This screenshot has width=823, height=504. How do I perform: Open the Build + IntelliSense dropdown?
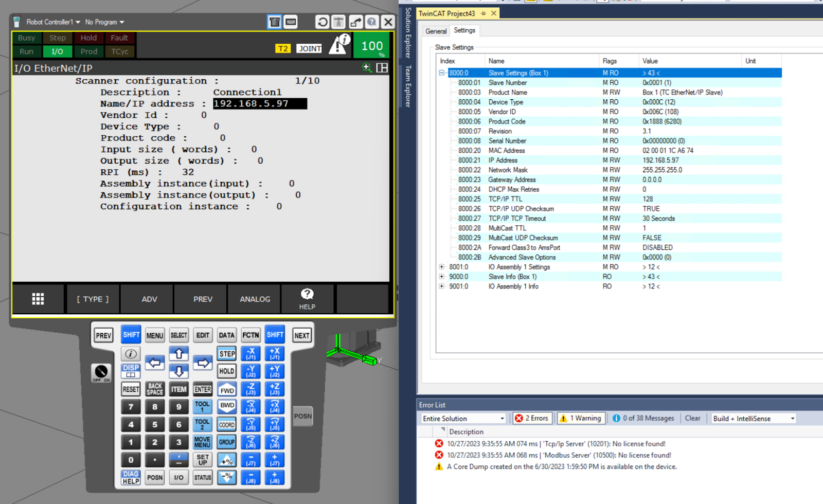(x=753, y=419)
